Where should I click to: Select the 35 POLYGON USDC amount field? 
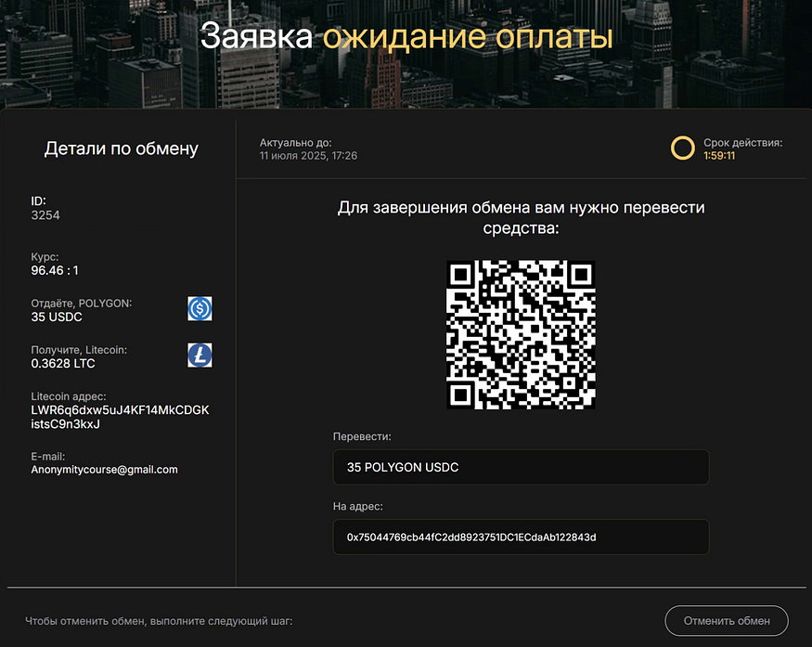click(521, 467)
